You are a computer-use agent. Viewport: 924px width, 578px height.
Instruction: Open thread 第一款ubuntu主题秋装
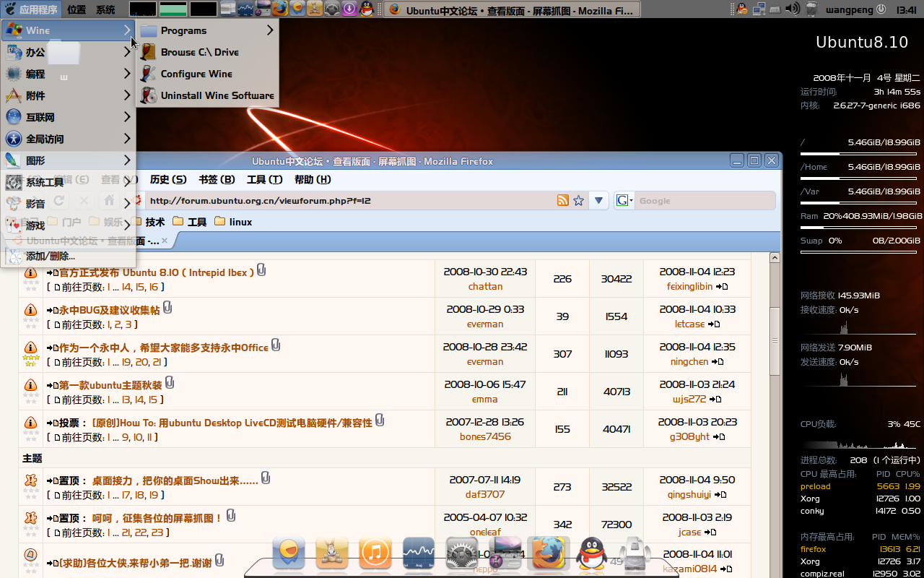coord(110,385)
